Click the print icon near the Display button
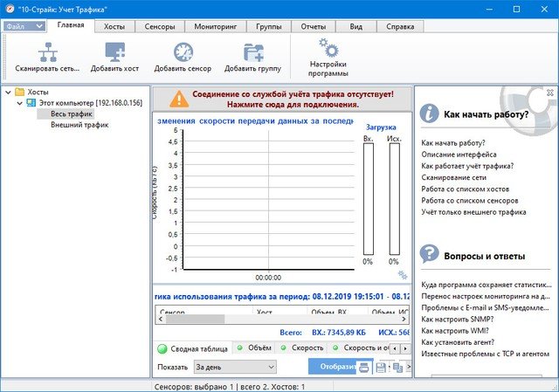The height and width of the screenshot is (392, 559). [364, 368]
